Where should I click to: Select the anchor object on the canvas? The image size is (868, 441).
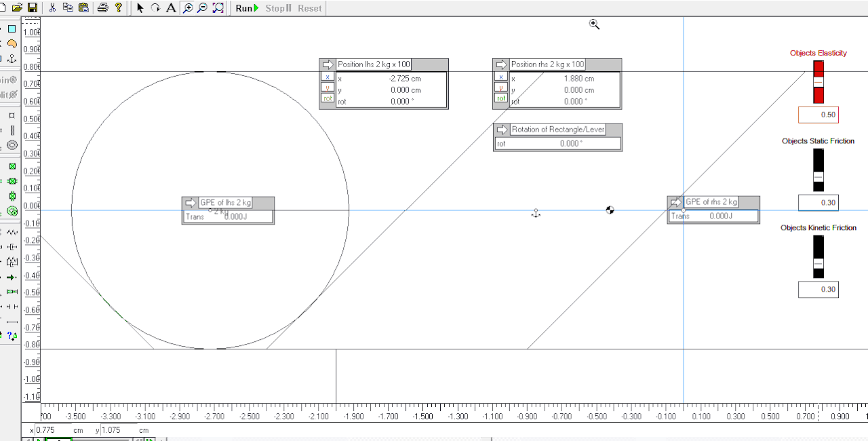click(536, 213)
